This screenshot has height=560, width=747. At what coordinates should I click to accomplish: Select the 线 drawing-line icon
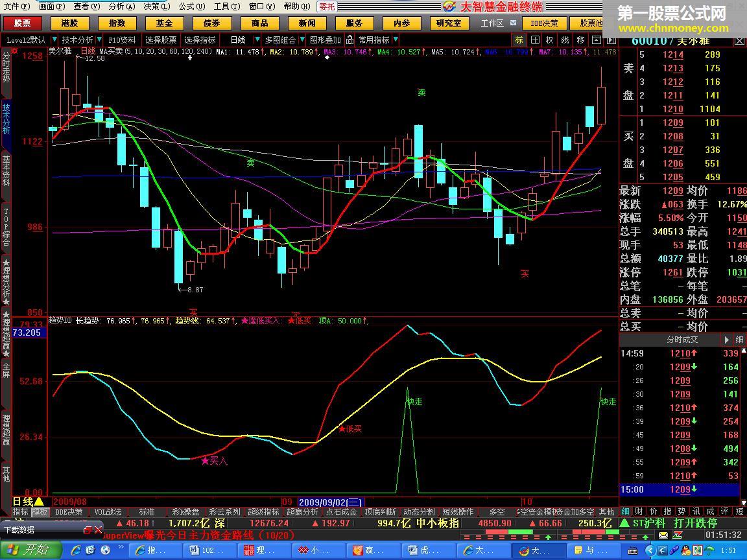[565, 40]
